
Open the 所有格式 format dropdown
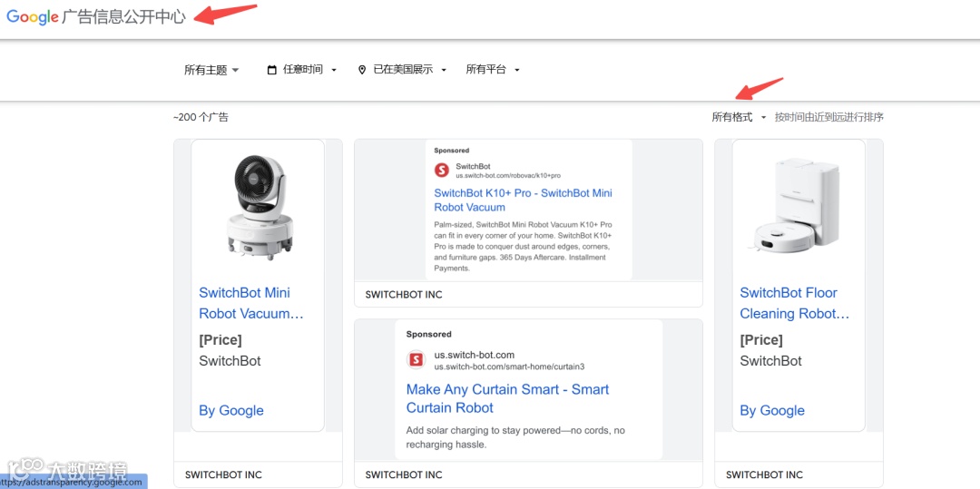pos(739,117)
